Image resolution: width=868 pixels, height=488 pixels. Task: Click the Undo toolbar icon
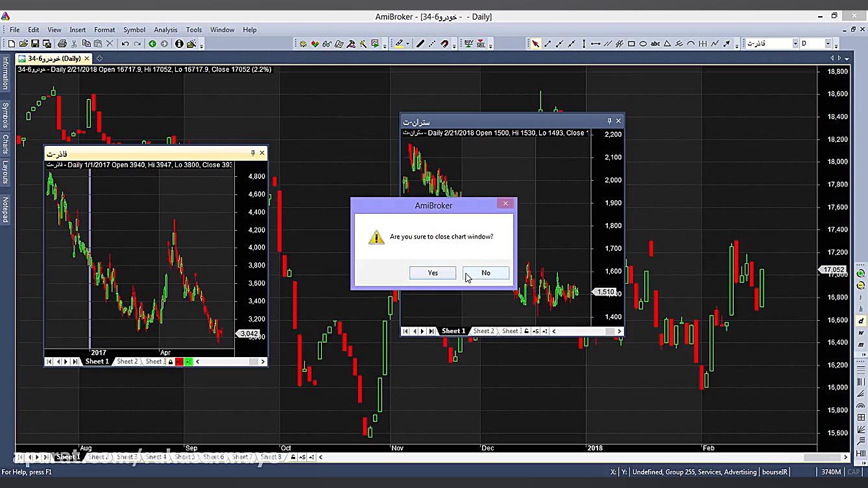coord(125,44)
